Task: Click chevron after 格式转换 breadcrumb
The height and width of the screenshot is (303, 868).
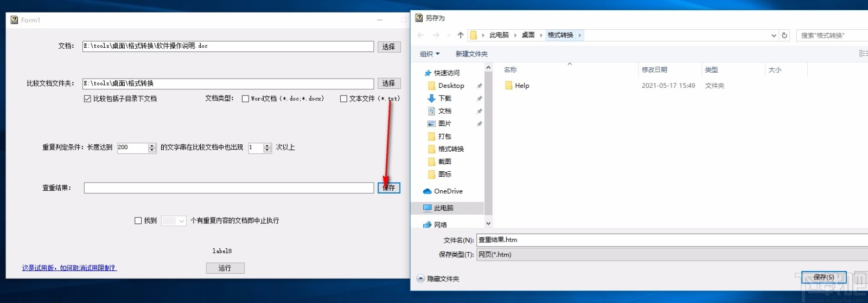Action: click(580, 35)
